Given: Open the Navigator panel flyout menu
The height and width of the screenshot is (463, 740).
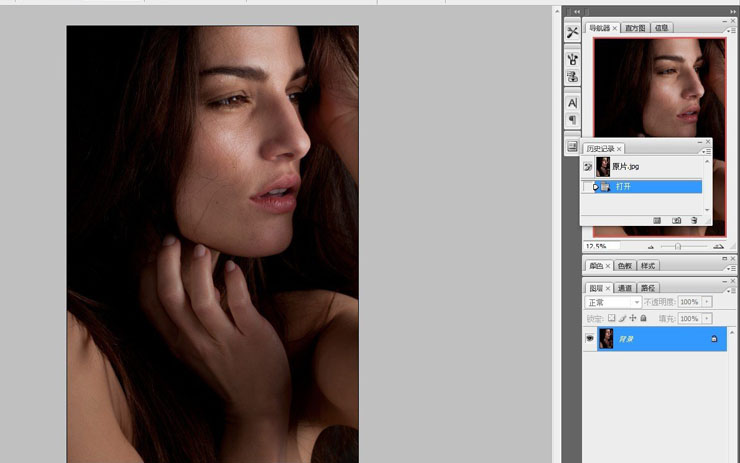Looking at the screenshot, I should point(731,31).
